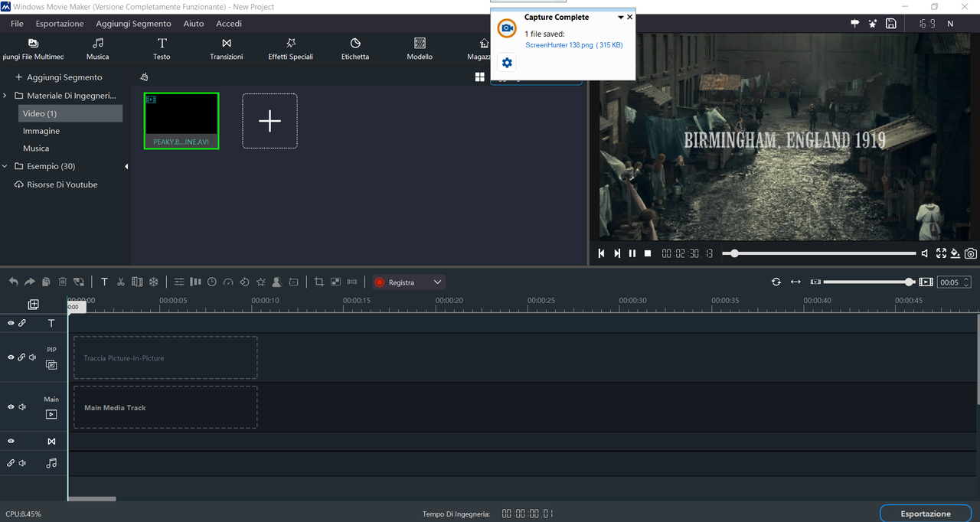
Task: Click the clock duration icon
Action: (x=212, y=282)
